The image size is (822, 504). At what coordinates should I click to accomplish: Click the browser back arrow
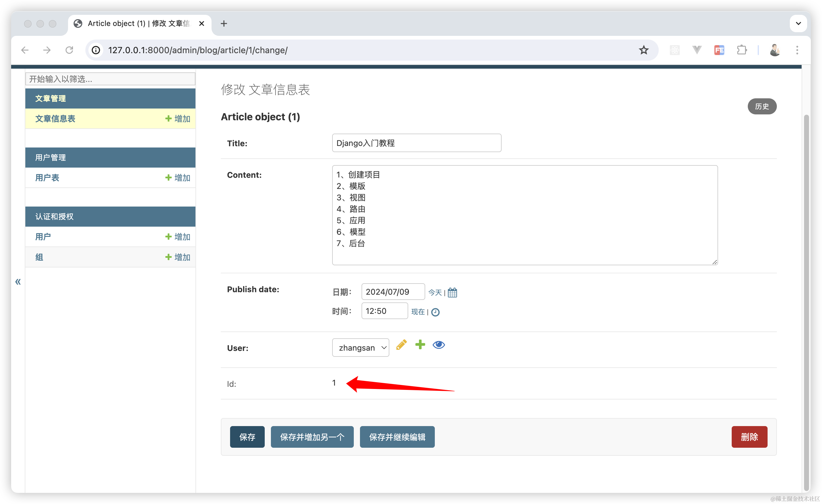point(25,50)
